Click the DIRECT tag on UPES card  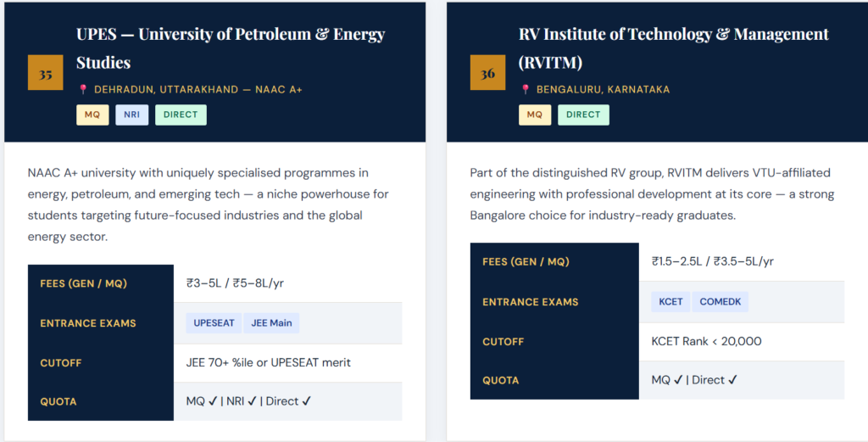(x=181, y=115)
